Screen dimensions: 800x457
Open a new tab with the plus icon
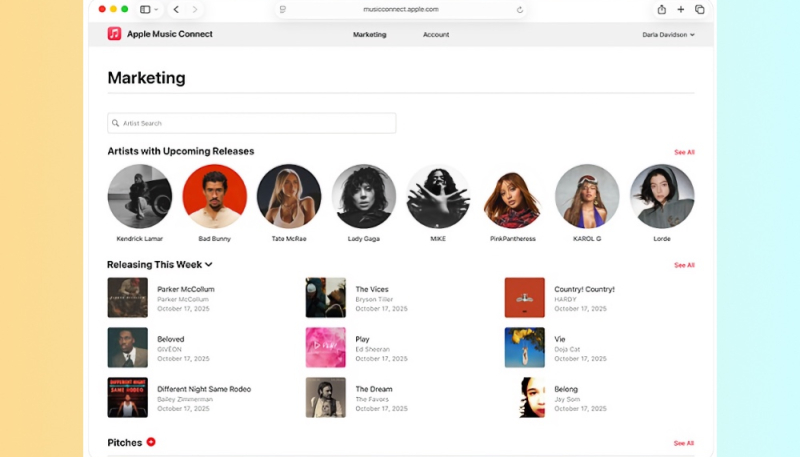point(681,9)
